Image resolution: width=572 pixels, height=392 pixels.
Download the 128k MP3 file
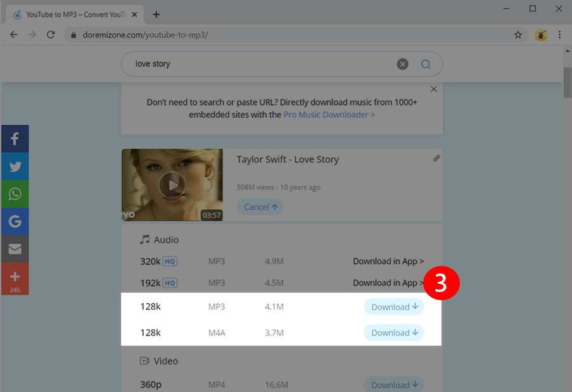tap(393, 307)
